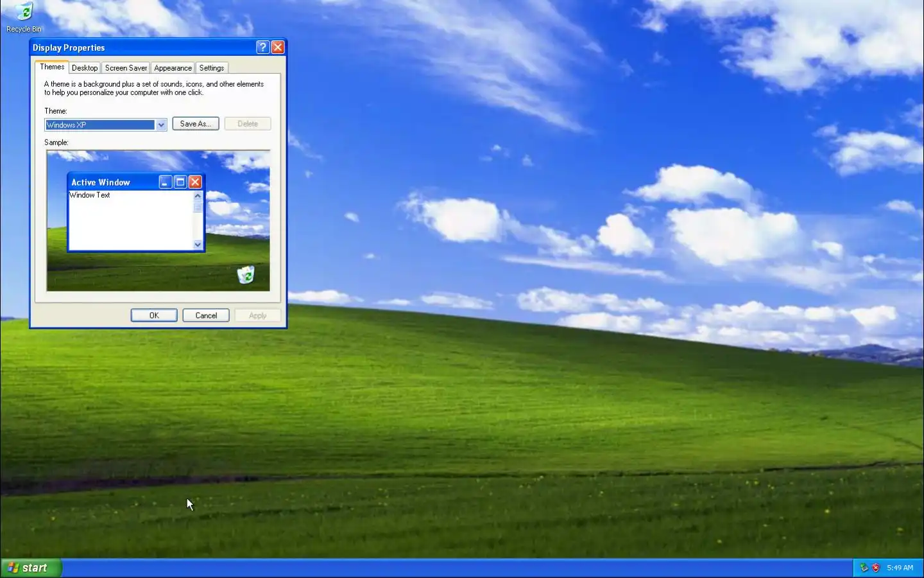This screenshot has height=578, width=924.
Task: Click the sample window minimize icon
Action: [x=166, y=182]
